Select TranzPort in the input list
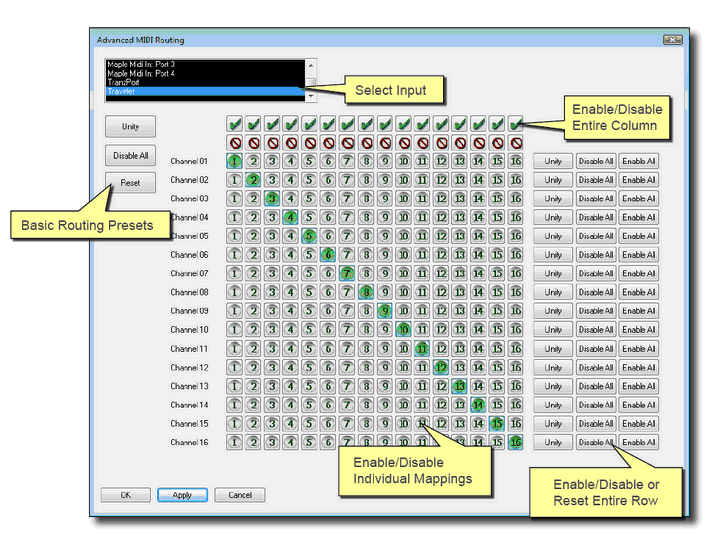The image size is (715, 534). point(205,82)
